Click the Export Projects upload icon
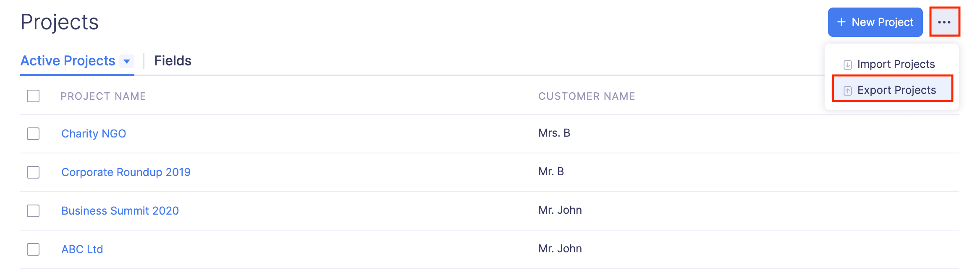 tap(848, 91)
